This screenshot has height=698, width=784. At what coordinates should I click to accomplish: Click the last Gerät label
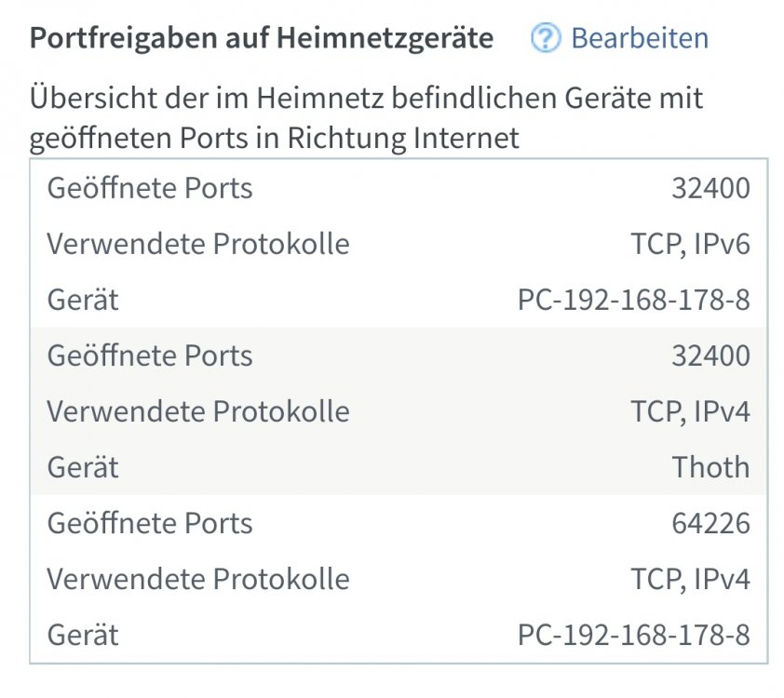tap(83, 635)
